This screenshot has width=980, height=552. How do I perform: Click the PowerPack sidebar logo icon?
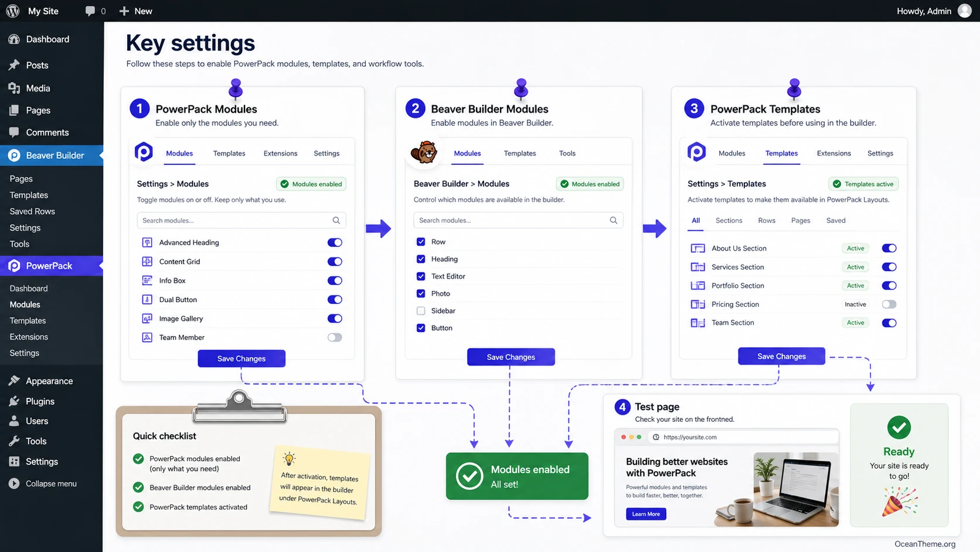(x=14, y=266)
